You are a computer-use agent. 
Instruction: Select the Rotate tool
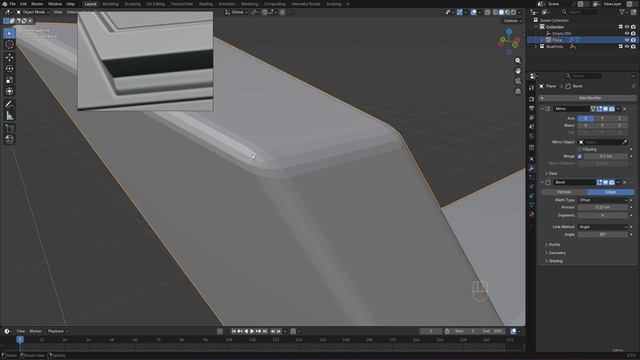point(9,69)
